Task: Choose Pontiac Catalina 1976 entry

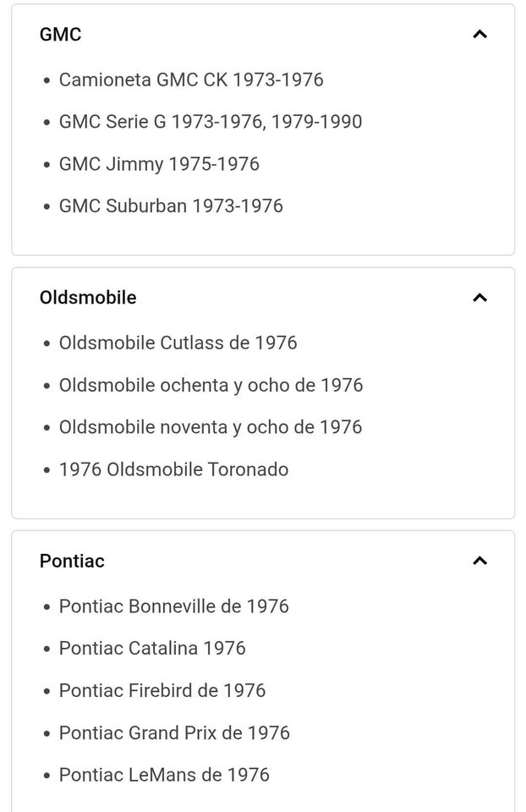Action: coord(152,649)
